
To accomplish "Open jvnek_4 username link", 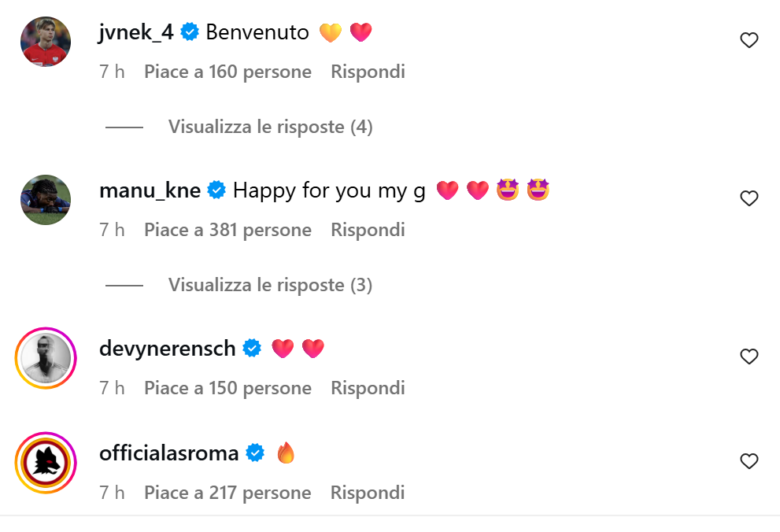I will pos(136,32).
